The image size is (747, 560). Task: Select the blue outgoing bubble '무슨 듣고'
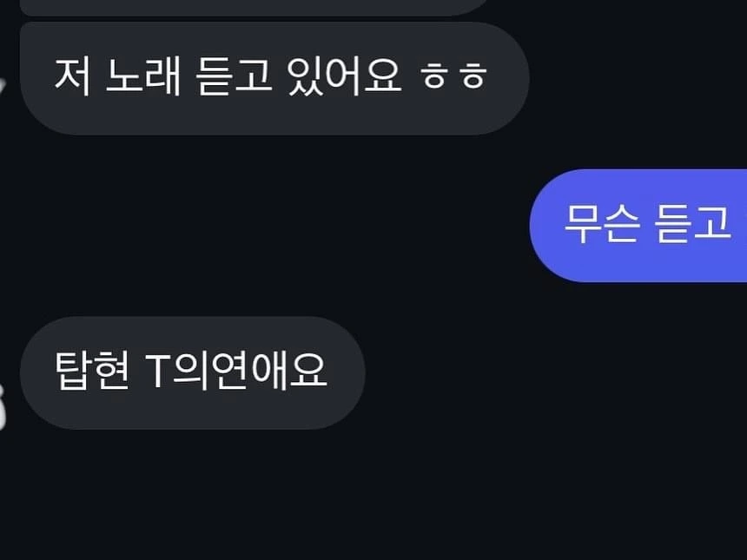pyautogui.click(x=638, y=226)
